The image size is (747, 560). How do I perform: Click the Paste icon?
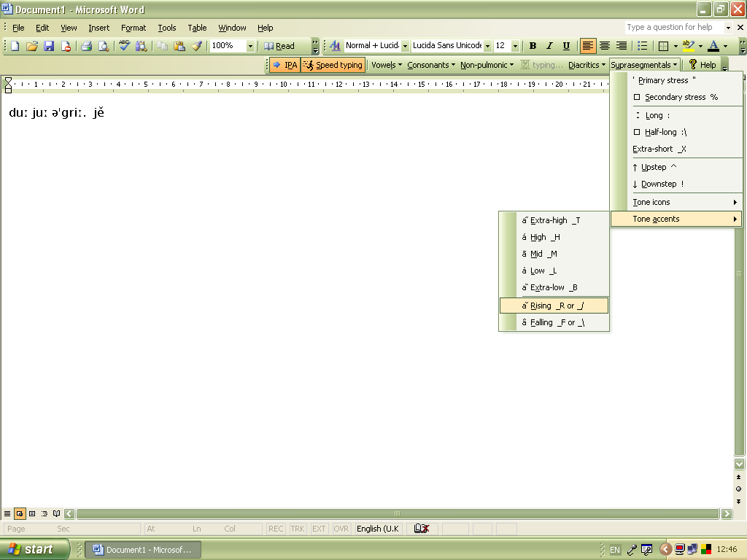click(x=179, y=45)
